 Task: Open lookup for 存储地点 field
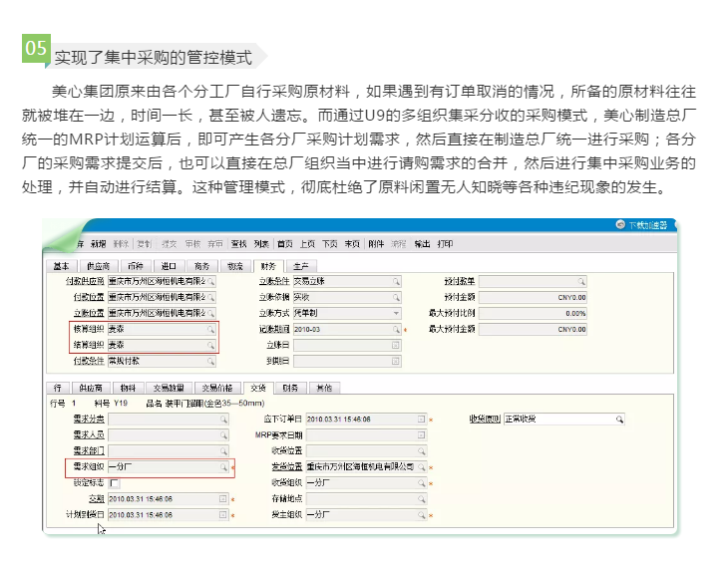pos(422,499)
